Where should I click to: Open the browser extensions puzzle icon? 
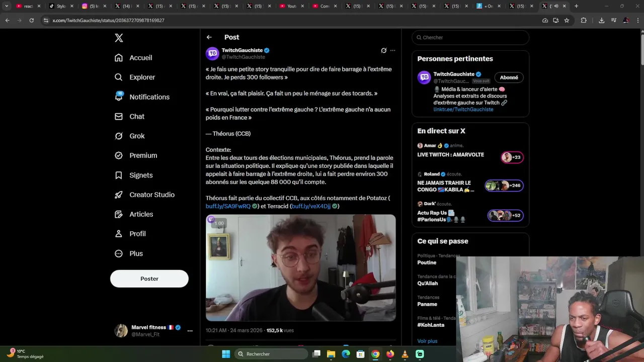coord(584,21)
